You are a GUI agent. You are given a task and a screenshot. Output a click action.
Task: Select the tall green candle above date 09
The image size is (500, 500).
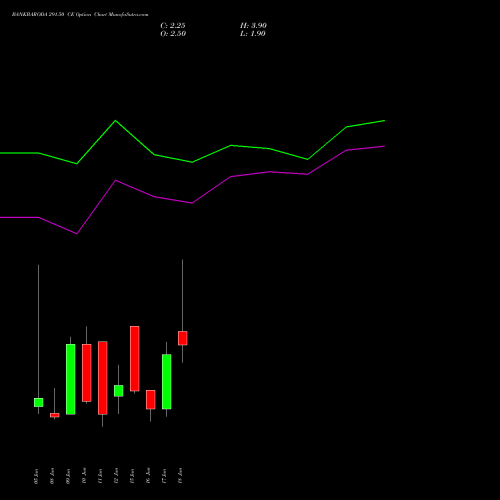tap(71, 379)
